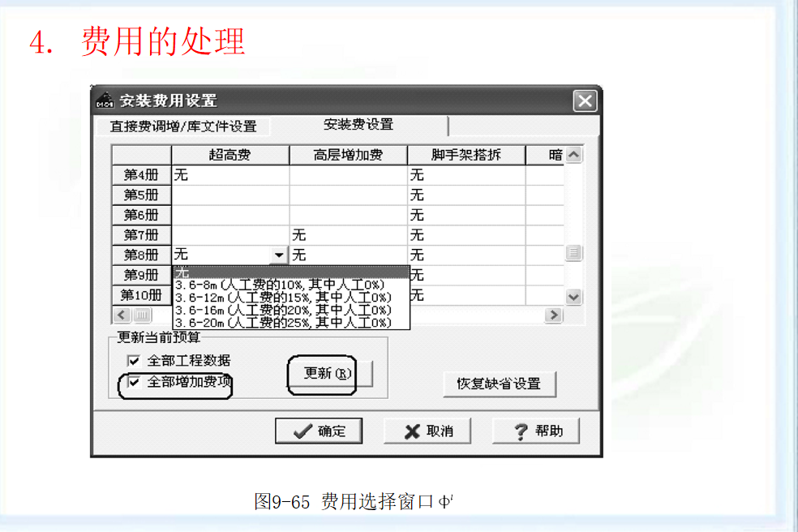The height and width of the screenshot is (532, 798).
Task: Click the 高层增加费 cell in 第7册 row
Action: [x=349, y=234]
